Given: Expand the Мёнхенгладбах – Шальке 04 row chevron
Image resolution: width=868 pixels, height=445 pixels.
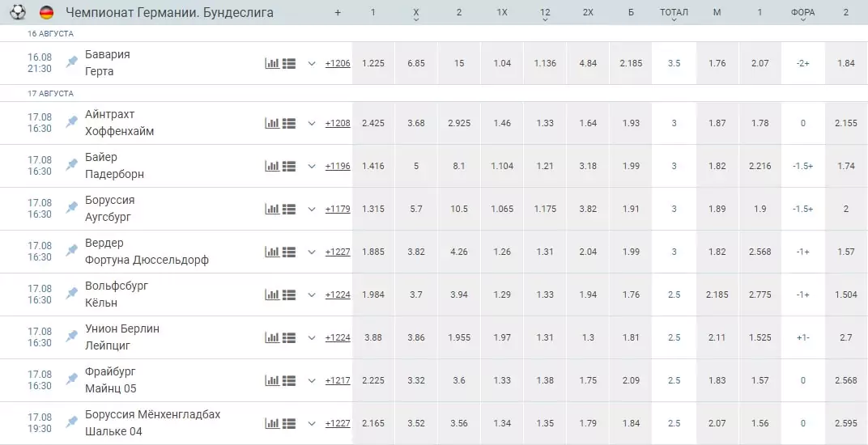Looking at the screenshot, I should [312, 423].
